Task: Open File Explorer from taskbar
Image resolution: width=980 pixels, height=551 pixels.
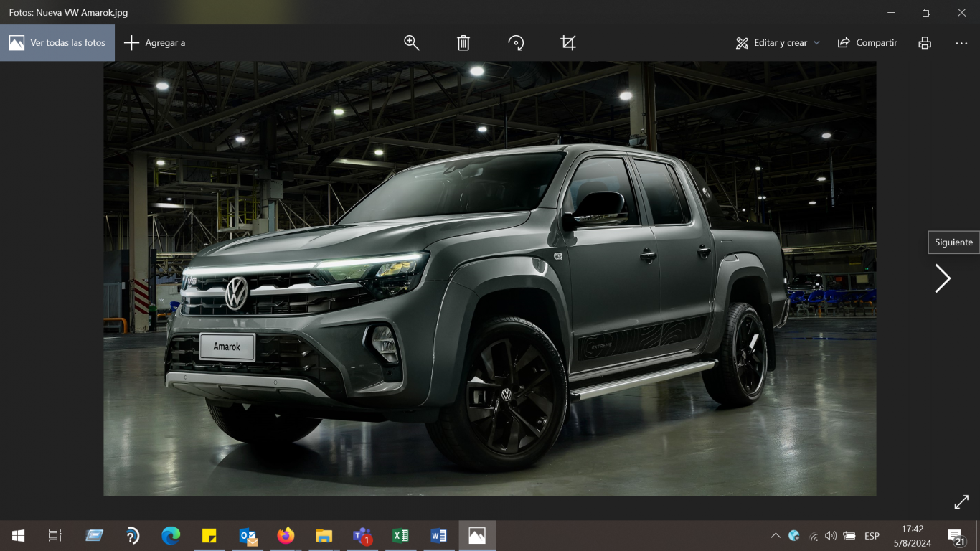Action: pos(324,536)
